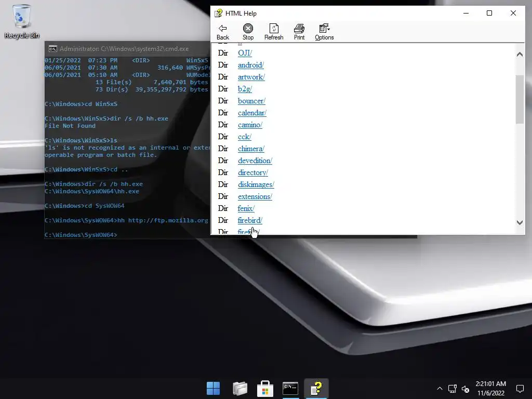Open the firebird/ directory link
The height and width of the screenshot is (399, 532).
point(250,220)
